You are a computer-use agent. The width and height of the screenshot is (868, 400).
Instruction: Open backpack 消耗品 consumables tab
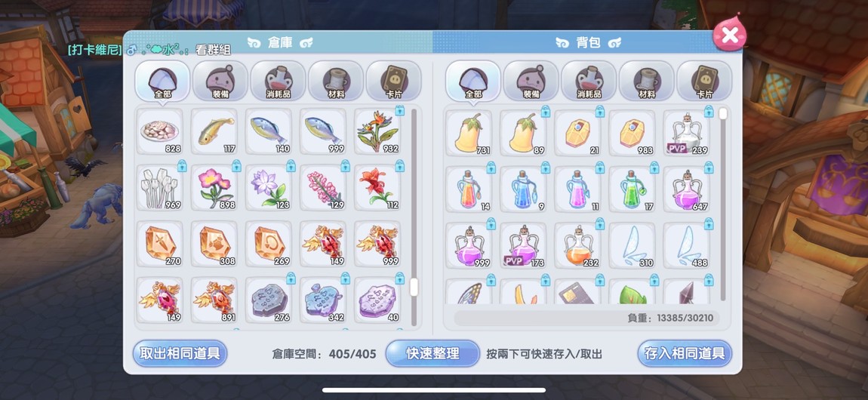[x=589, y=81]
